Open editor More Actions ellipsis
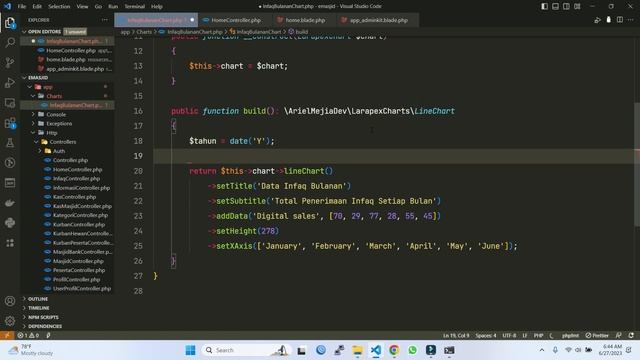This screenshot has width=640, height=360. pyautogui.click(x=631, y=20)
